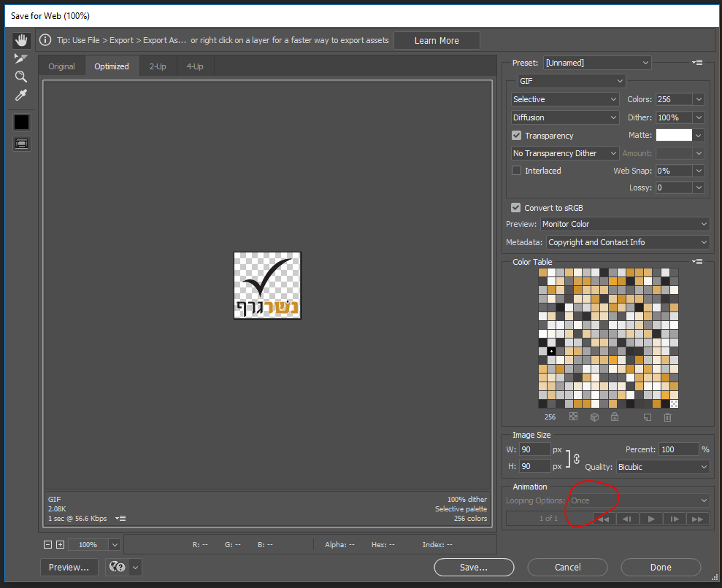722x588 pixels.
Task: Add new color to color table
Action: pyautogui.click(x=647, y=417)
